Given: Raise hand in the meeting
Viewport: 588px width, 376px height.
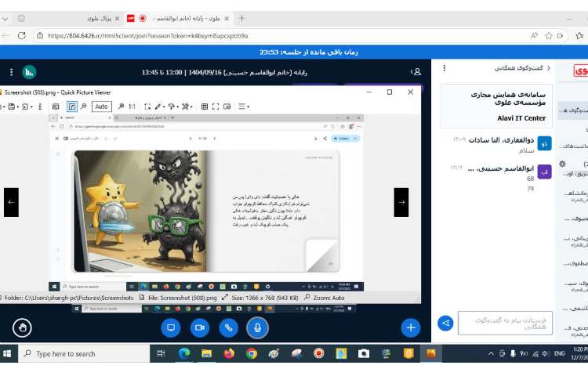Looking at the screenshot, I should (23, 327).
